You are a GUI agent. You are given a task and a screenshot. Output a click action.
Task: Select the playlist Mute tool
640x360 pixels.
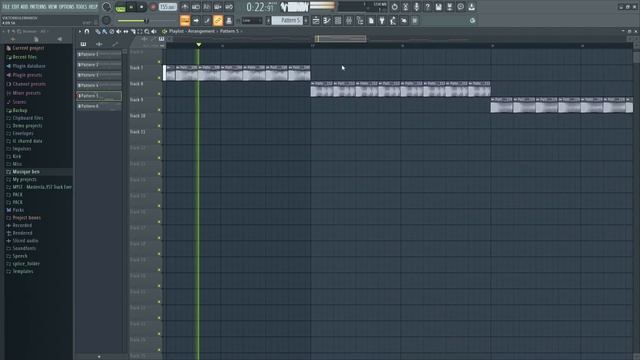click(x=118, y=31)
